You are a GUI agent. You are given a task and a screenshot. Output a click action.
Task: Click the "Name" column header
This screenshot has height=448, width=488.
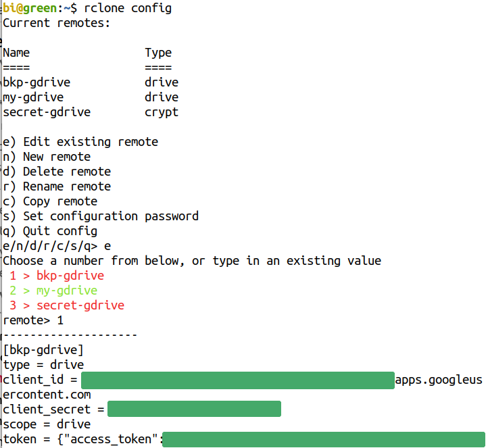point(16,53)
